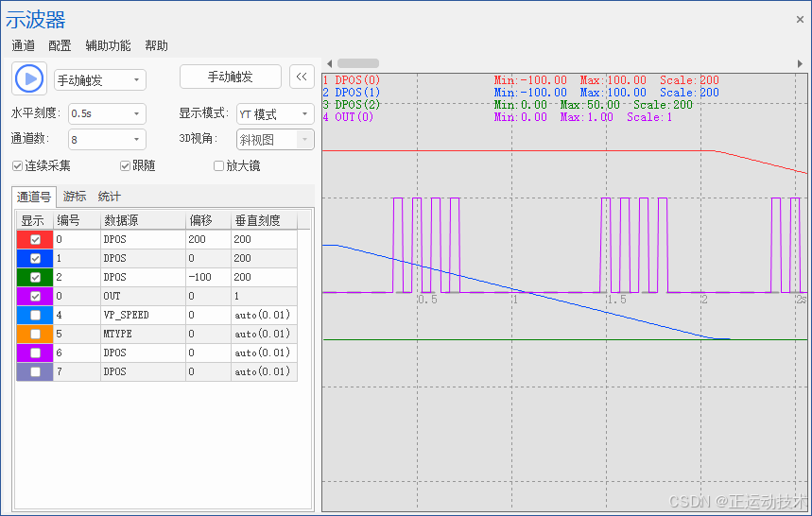The image size is (812, 516).
Task: Open the 水平刻度 0.5s dropdown
Action: pyautogui.click(x=107, y=113)
